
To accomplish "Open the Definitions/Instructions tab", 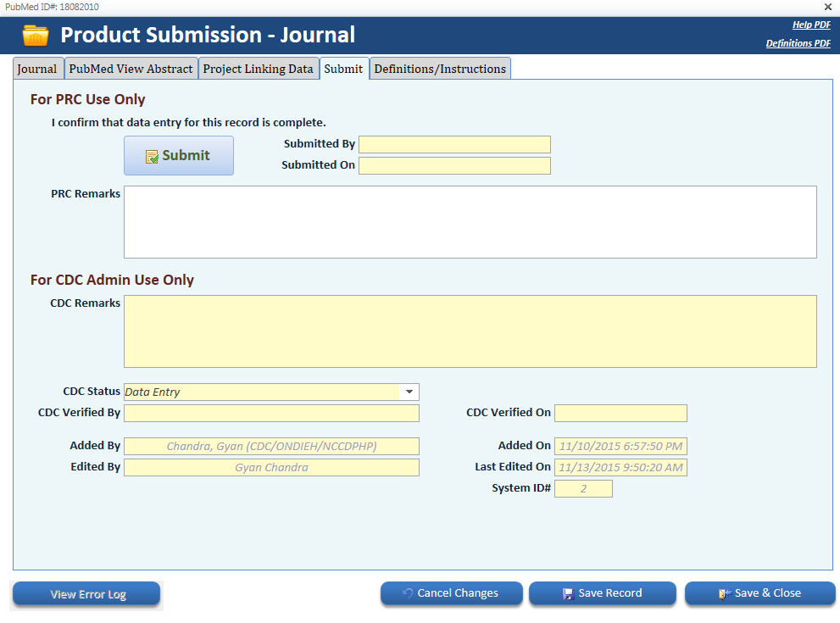I will (440, 70).
